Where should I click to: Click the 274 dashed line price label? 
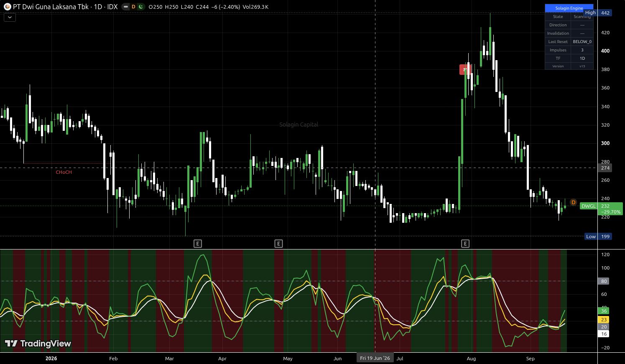tap(605, 168)
